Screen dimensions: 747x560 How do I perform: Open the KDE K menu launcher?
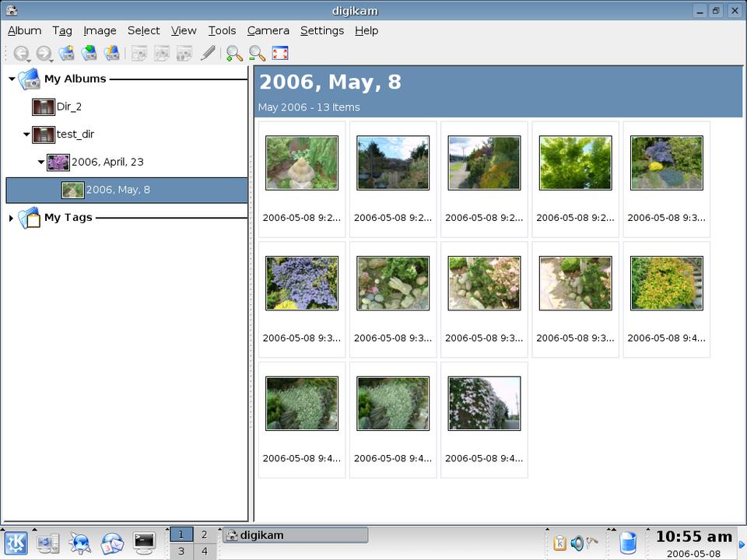pyautogui.click(x=16, y=542)
